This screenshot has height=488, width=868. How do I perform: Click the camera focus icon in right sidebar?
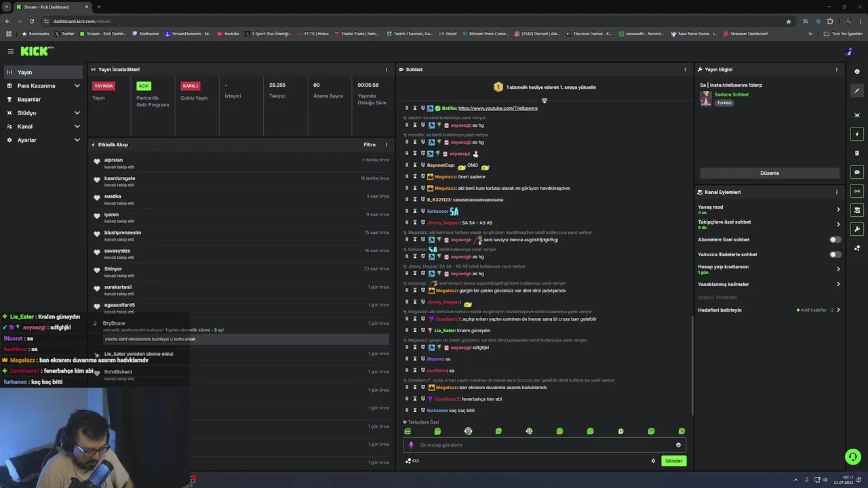pyautogui.click(x=857, y=115)
